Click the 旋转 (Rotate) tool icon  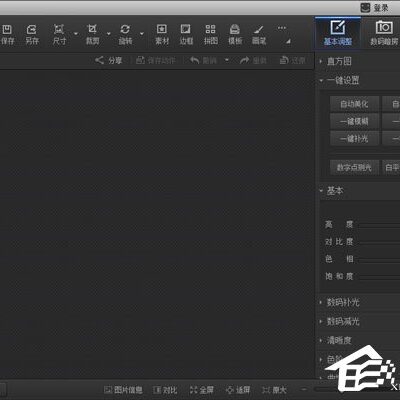tap(125, 29)
